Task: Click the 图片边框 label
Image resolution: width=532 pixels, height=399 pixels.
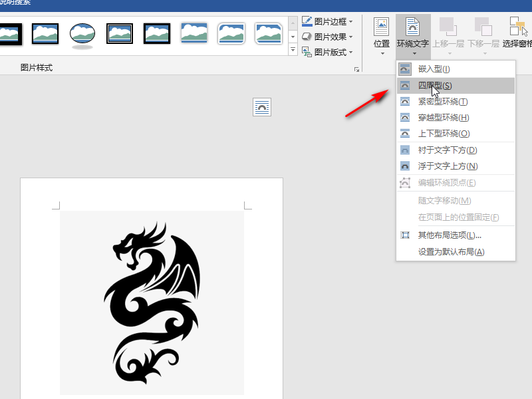Action: (330, 22)
